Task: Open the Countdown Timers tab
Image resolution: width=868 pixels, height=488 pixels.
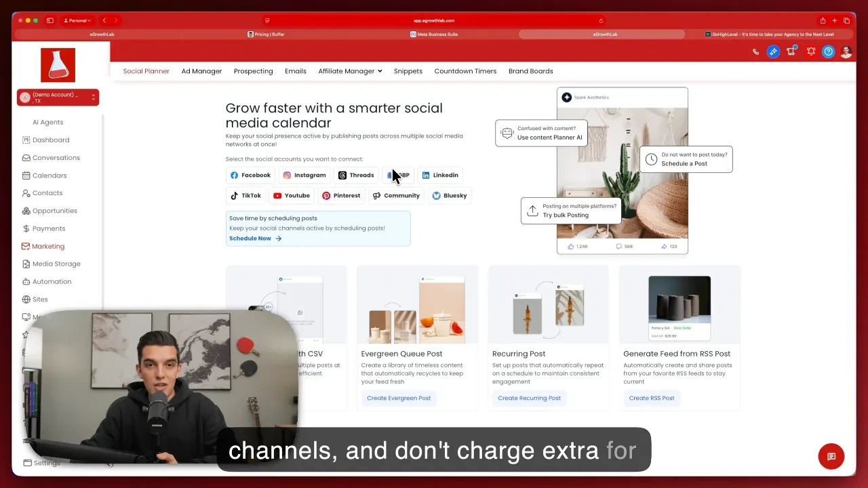Action: pos(465,71)
